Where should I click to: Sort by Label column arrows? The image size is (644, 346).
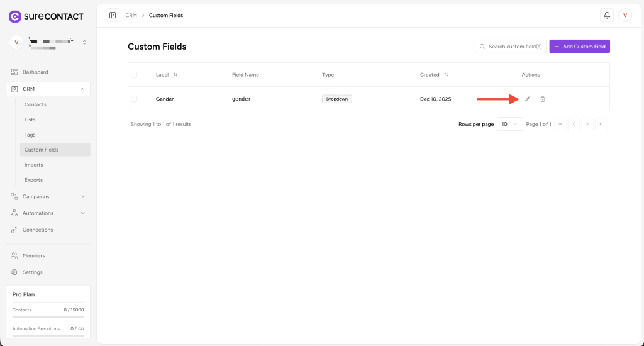(175, 75)
